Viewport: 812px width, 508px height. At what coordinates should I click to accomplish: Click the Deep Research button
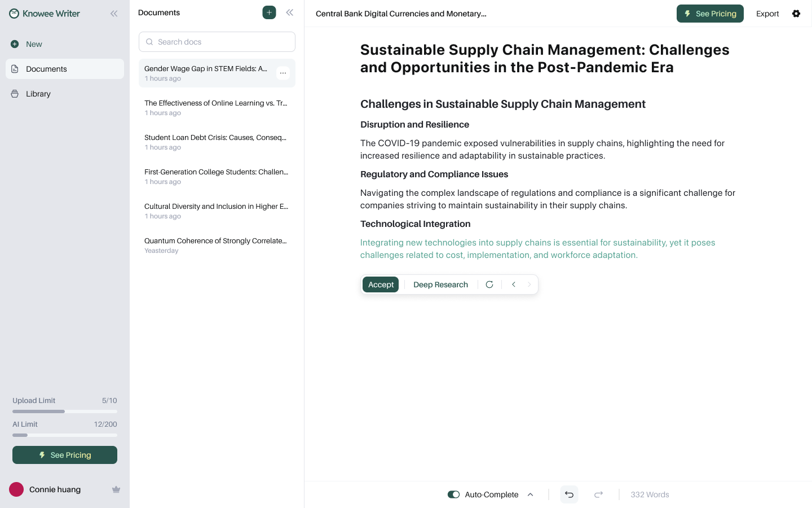(440, 284)
